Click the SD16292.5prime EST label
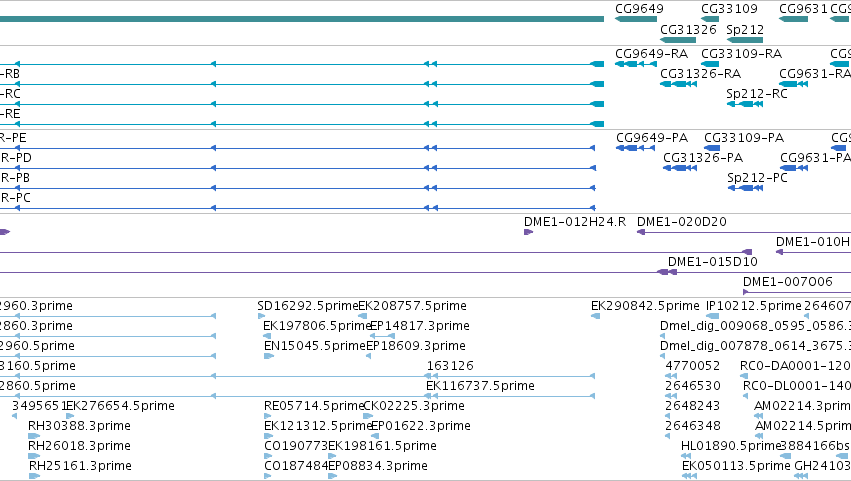 pyautogui.click(x=308, y=306)
